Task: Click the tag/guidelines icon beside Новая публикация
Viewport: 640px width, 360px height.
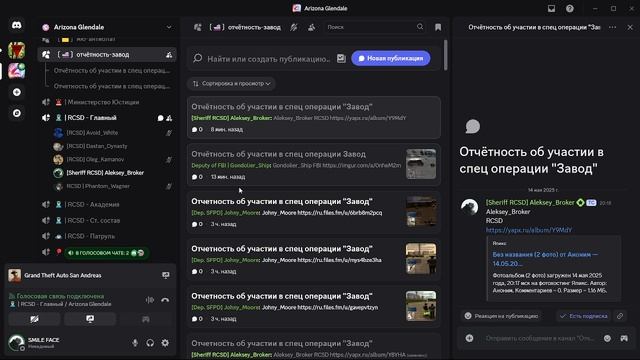Action: pyautogui.click(x=341, y=58)
